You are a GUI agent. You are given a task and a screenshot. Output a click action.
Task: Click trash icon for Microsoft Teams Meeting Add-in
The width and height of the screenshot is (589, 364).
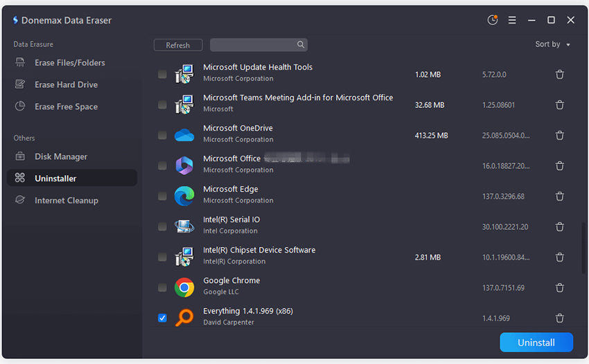click(x=560, y=104)
